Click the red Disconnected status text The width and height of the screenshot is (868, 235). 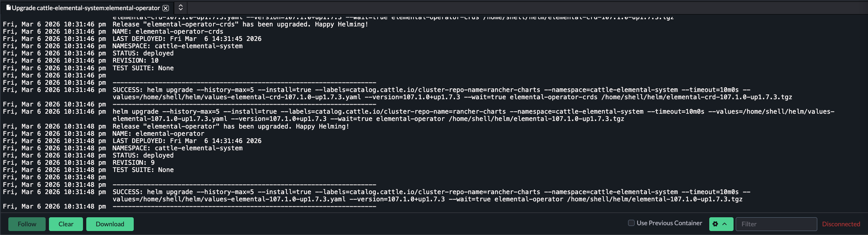[841, 224]
